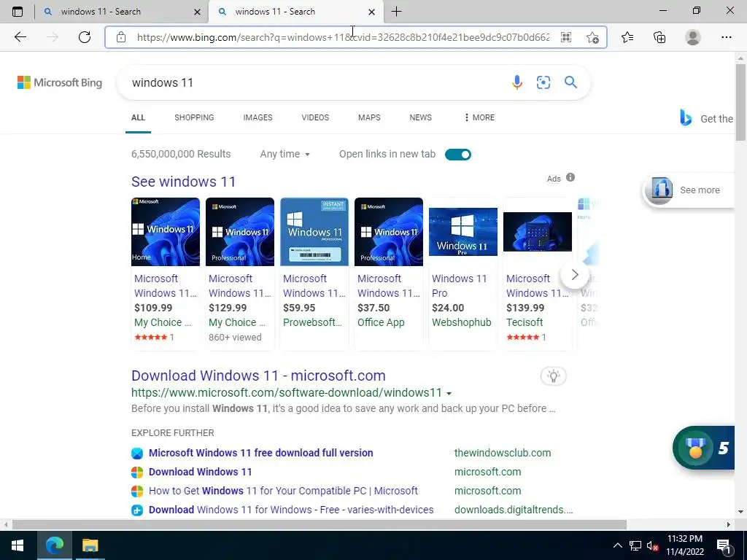
Task: Click the network icon in system tray
Action: pyautogui.click(x=635, y=545)
